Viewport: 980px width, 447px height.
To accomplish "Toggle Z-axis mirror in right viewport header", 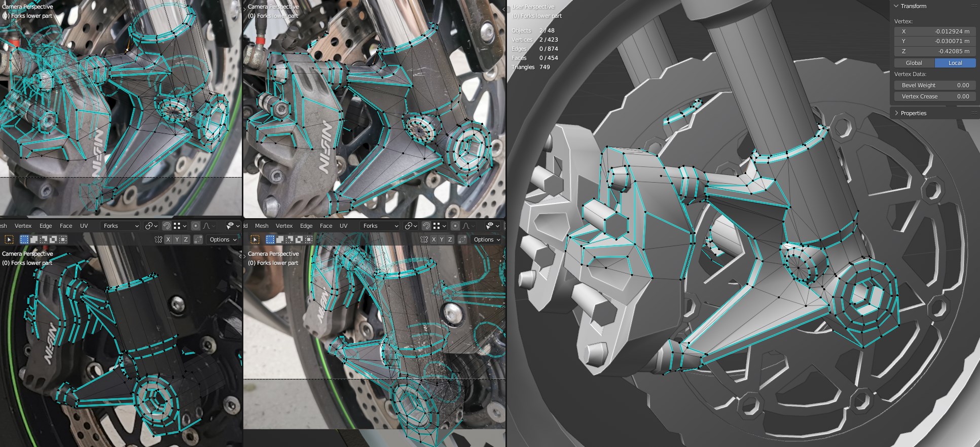I will coord(450,239).
